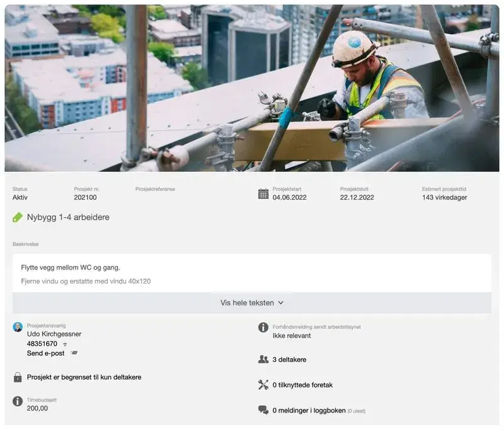Click the envelope icon beside Send e-post

[x=74, y=352]
